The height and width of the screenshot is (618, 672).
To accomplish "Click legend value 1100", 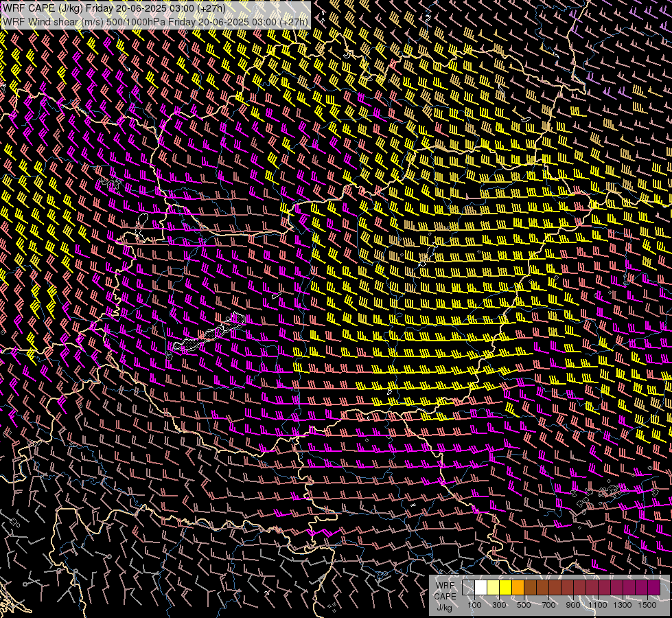I will [x=597, y=605].
